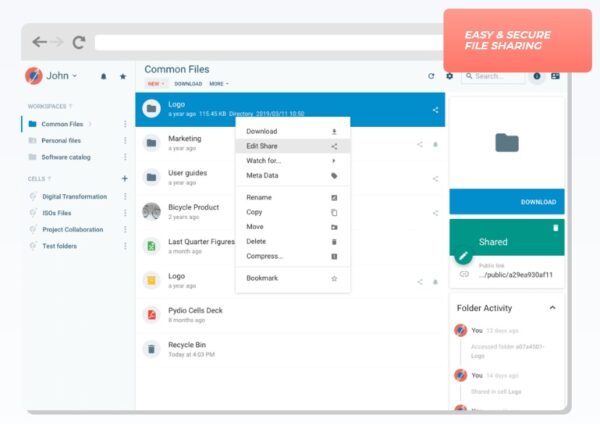Viewport: 600px width, 424px height.
Task: Choose Copy from context menu
Action: point(293,212)
